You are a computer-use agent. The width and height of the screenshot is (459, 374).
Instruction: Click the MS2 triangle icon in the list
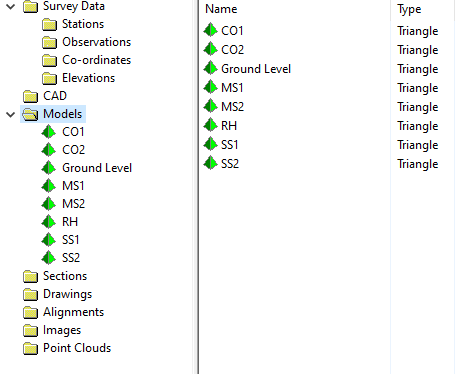pos(211,106)
